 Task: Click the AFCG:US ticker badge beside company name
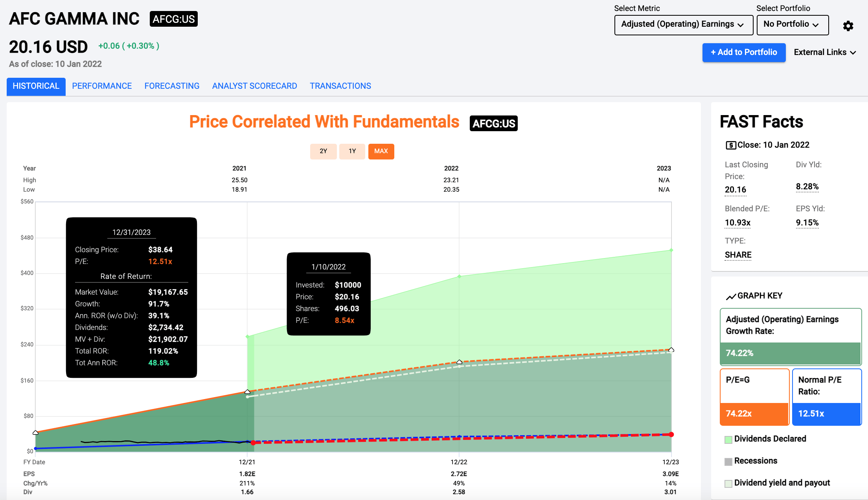pos(173,19)
